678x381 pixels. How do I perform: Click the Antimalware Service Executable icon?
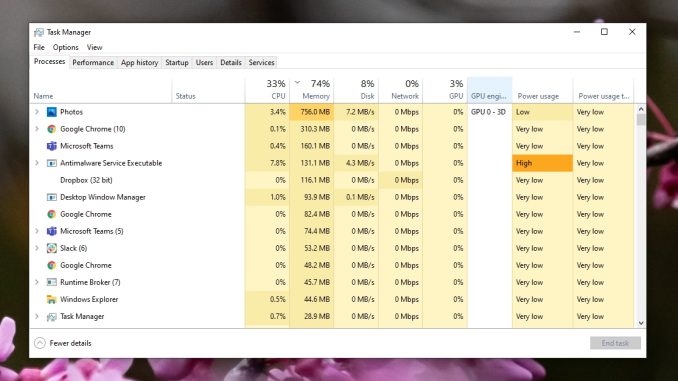coord(51,163)
